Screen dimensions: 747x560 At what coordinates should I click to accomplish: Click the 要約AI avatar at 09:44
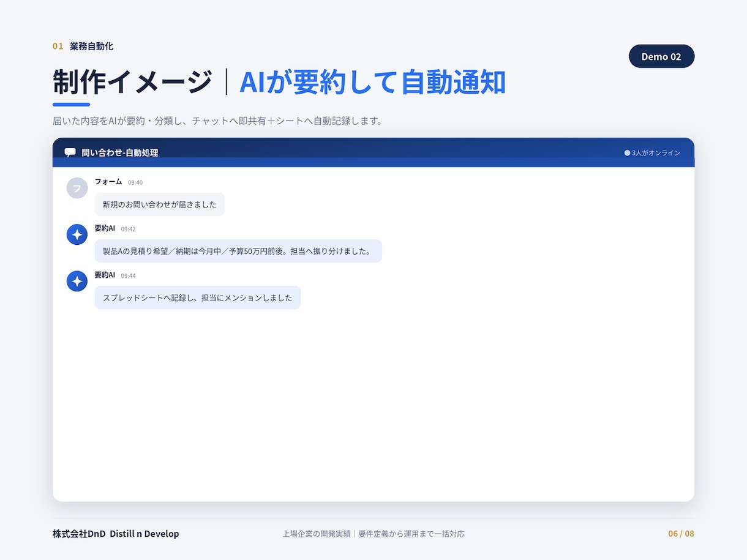pos(77,281)
